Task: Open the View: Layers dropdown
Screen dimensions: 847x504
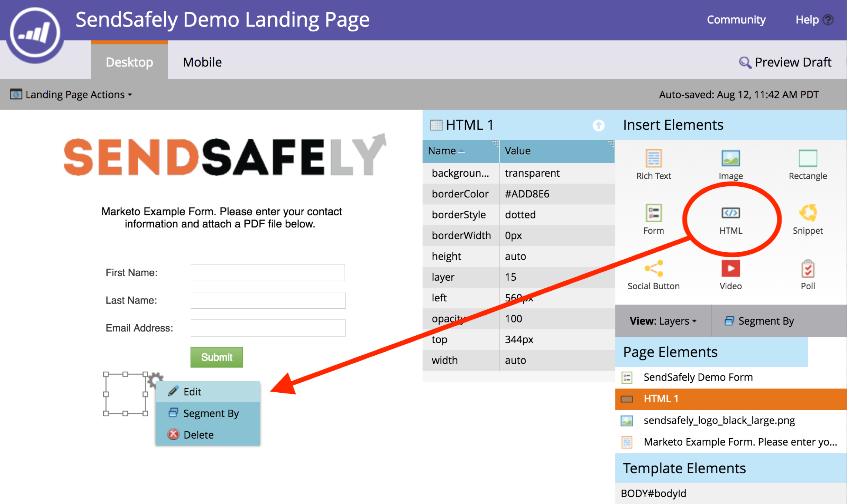Action: coord(663,321)
